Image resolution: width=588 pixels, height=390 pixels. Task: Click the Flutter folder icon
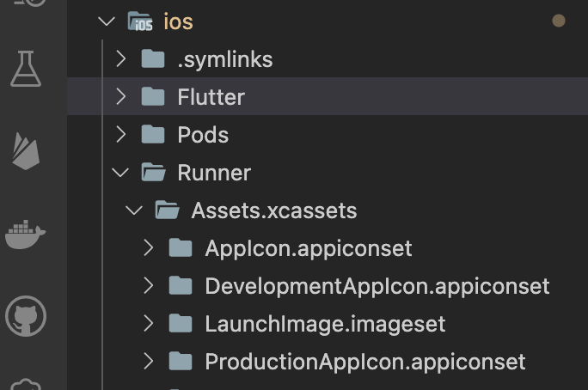click(x=153, y=96)
